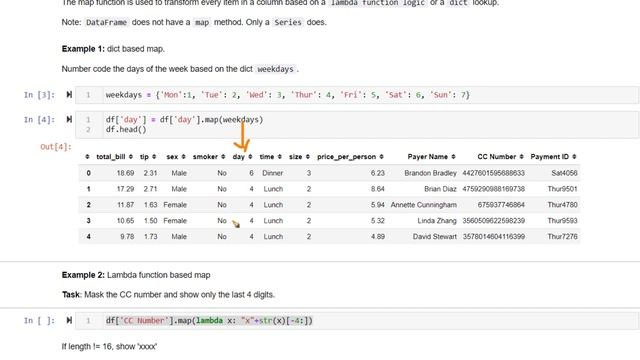Run the empty In [ ] lambda cell
The height and width of the screenshot is (360, 640).
tap(69, 320)
